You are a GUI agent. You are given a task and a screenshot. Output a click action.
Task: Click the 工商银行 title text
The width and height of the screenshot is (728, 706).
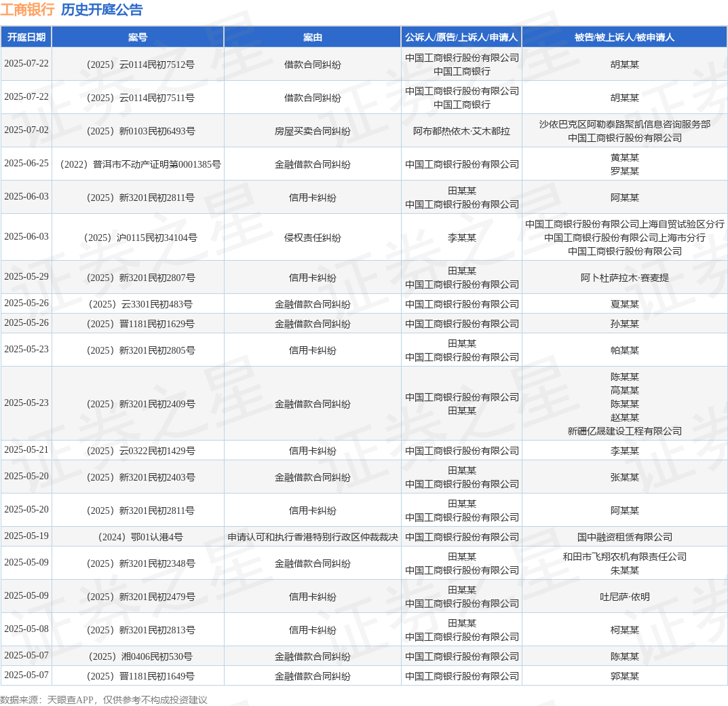pos(27,10)
